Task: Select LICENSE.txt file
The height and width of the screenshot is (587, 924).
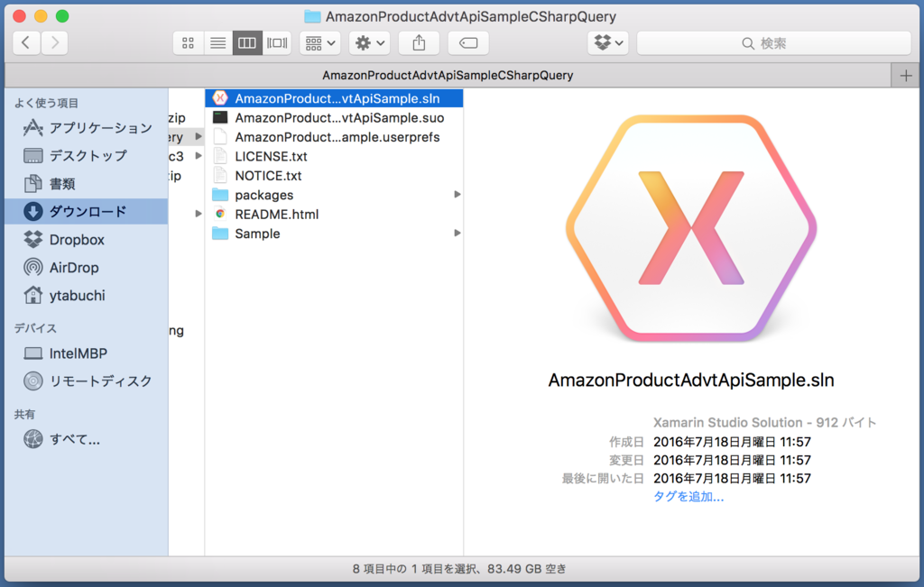Action: click(x=334, y=157)
